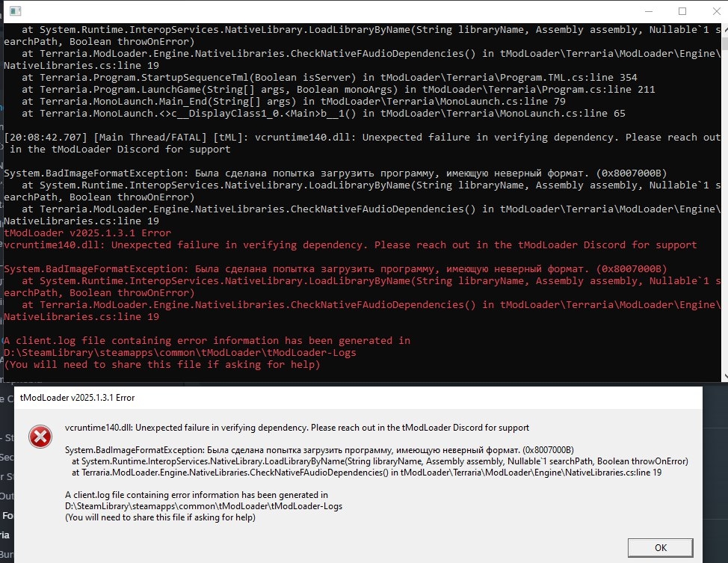Click dialog line 'at System.Runtime.InteropServices.NativeLibrary'
Screen dimensions: 728x563
380,461
